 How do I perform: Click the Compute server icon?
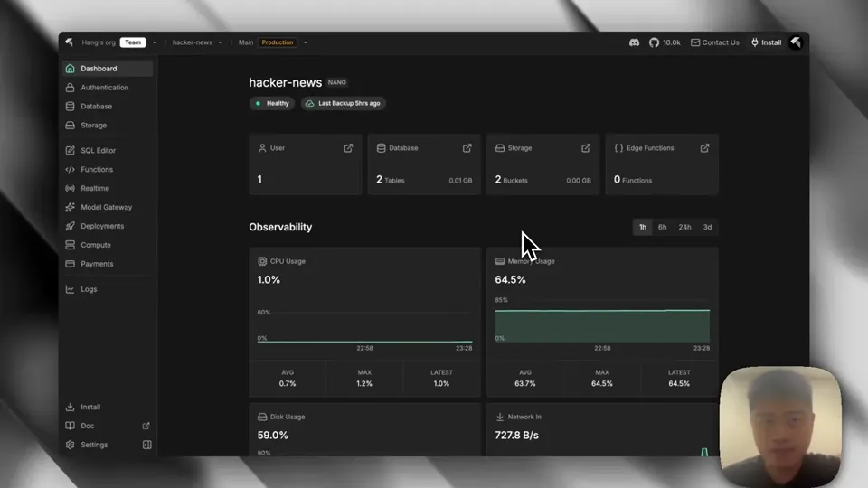[70, 245]
